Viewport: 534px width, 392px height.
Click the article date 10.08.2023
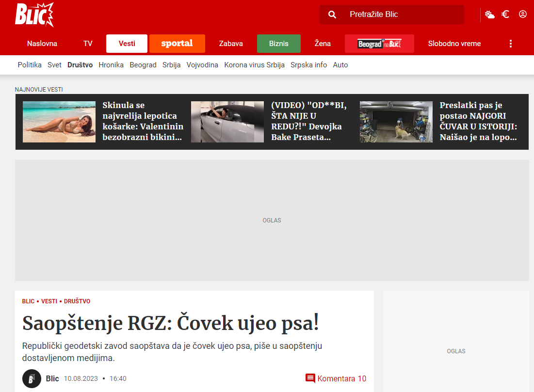(81, 379)
